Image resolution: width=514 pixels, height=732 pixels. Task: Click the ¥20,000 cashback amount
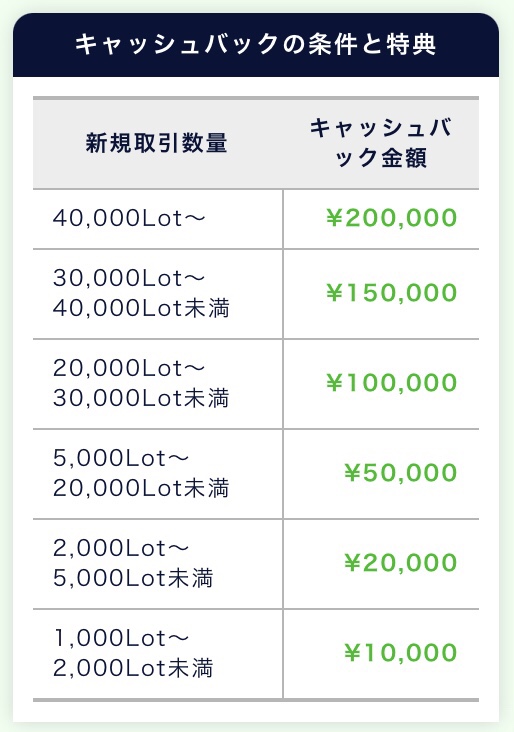pyautogui.click(x=401, y=563)
